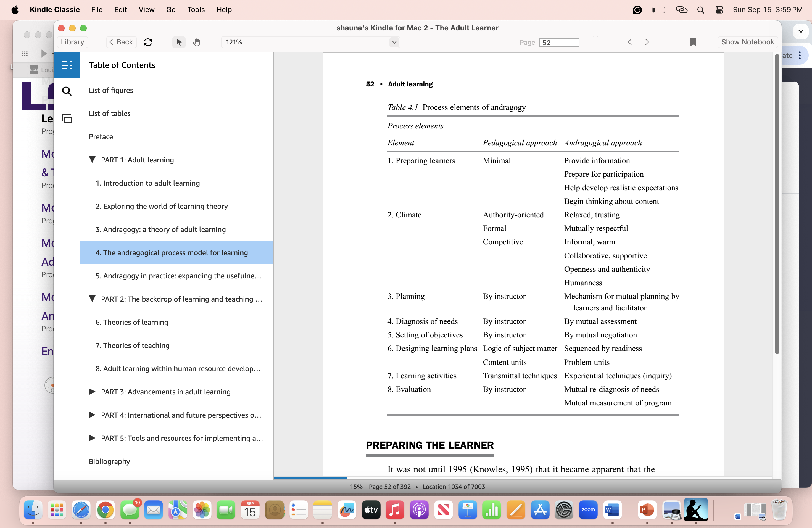Open the flashcards panel icon

pos(67,118)
